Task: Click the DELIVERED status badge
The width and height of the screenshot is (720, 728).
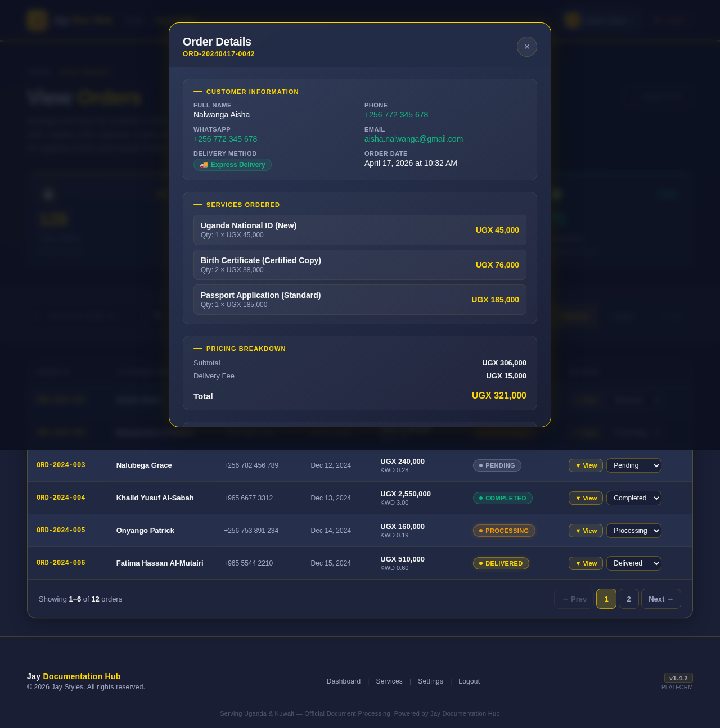Action: 501,563
